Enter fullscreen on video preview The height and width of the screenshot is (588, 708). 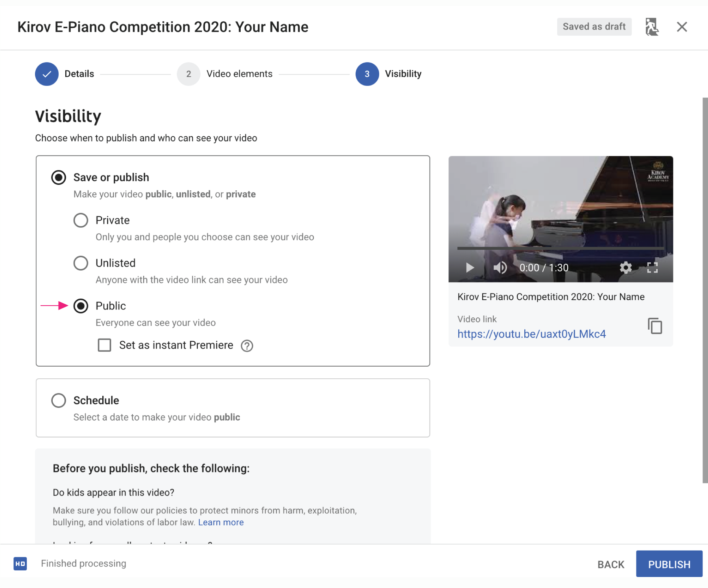coord(652,268)
